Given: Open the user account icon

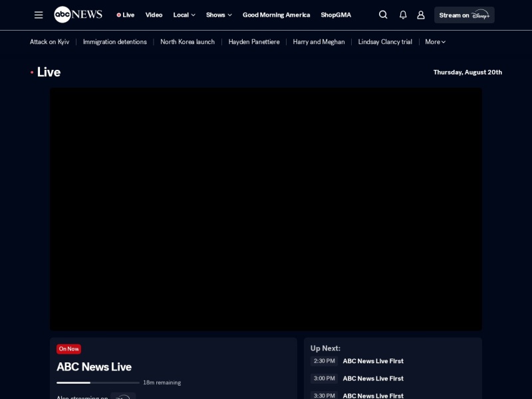Looking at the screenshot, I should 421,15.
